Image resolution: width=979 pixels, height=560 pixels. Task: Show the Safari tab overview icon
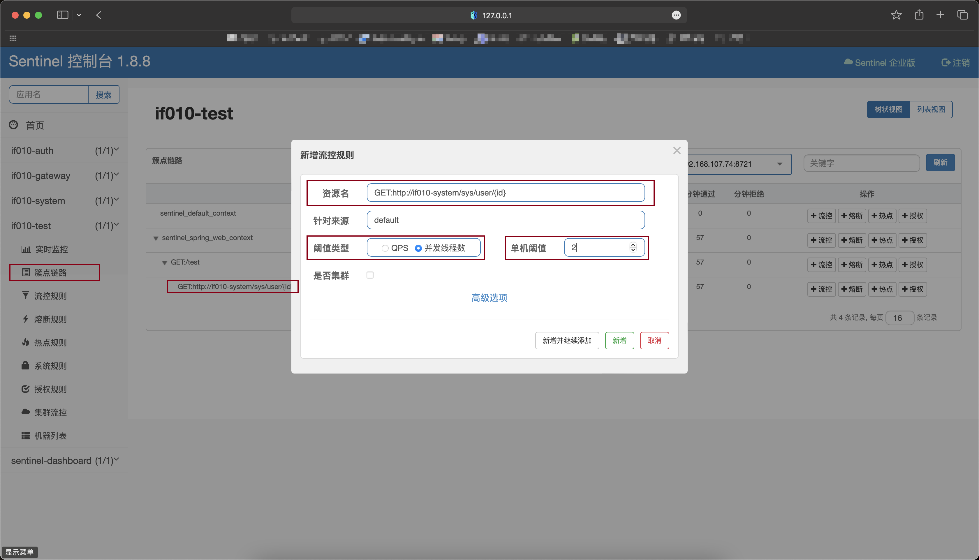tap(962, 15)
